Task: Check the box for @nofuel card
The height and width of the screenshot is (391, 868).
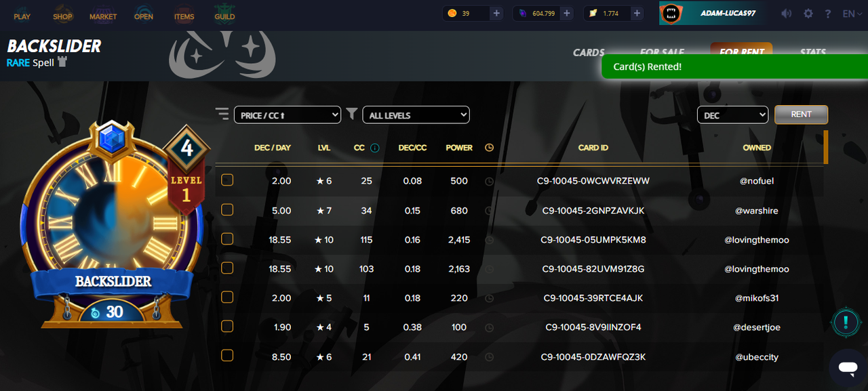Action: pos(227,180)
